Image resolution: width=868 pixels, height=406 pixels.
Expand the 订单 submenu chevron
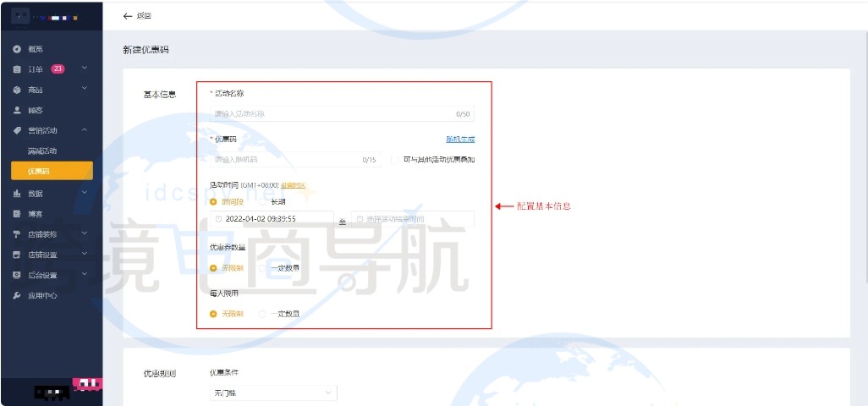(84, 68)
